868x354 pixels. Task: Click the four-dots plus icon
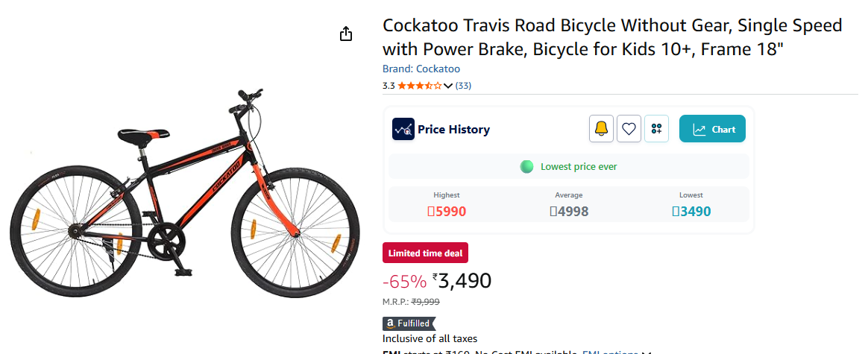pyautogui.click(x=656, y=129)
